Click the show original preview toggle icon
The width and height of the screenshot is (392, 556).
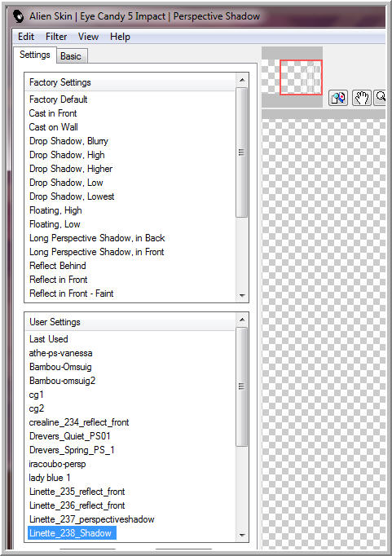tap(338, 98)
